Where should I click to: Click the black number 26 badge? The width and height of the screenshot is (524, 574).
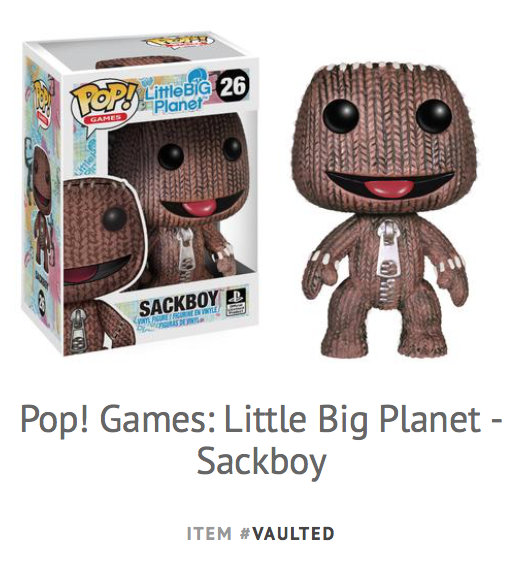(x=233, y=87)
